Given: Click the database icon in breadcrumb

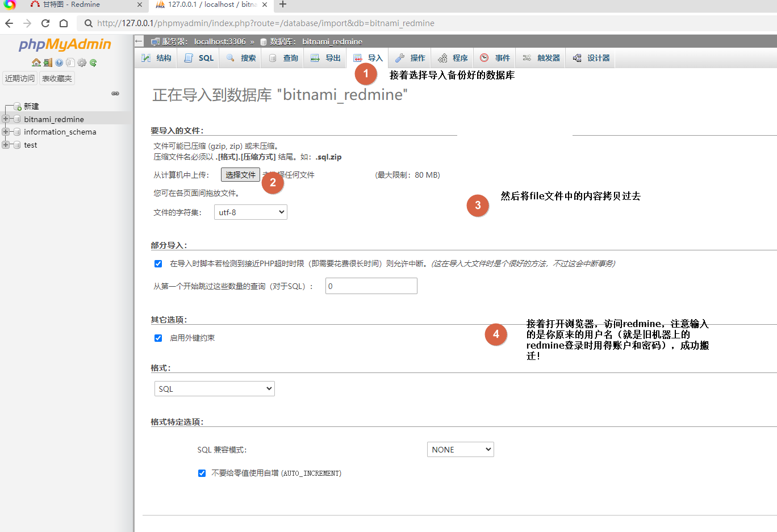Looking at the screenshot, I should click(x=264, y=41).
